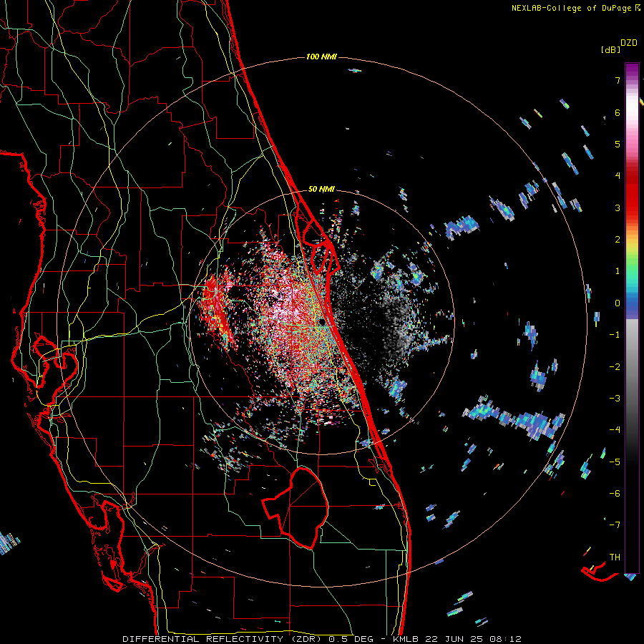Click the 5 value on the ZDR color scale
644x644 pixels.
618,144
